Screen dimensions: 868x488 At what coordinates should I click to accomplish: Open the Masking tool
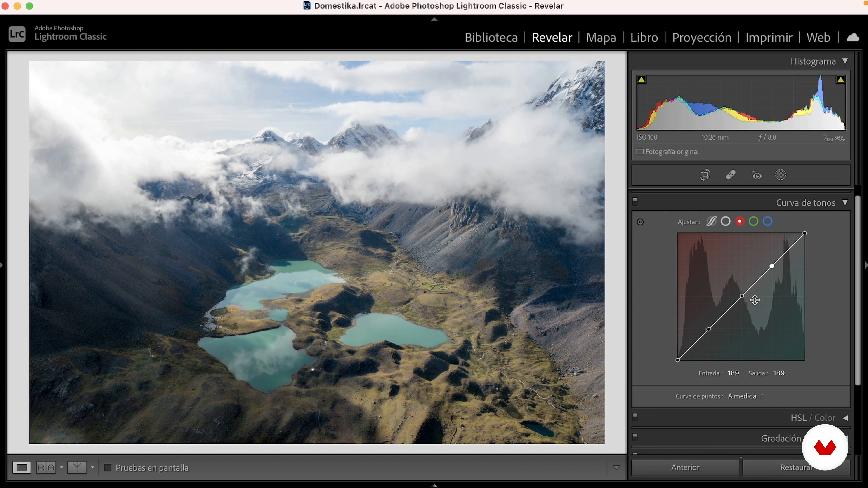click(x=780, y=175)
